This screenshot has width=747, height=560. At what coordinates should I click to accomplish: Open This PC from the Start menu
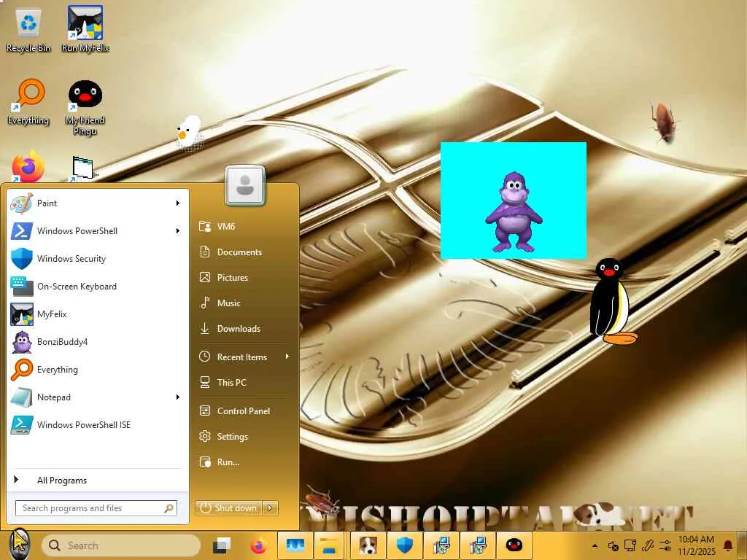(244, 383)
